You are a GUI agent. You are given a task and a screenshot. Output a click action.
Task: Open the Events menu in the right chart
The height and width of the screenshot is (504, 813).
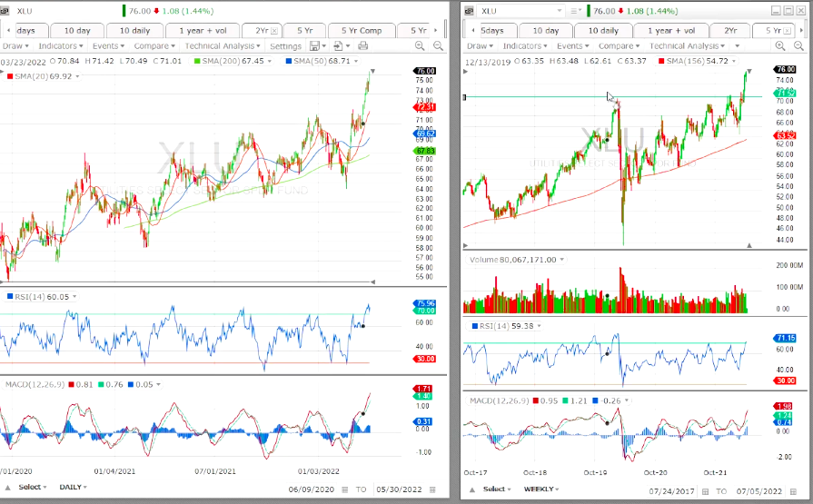(573, 46)
